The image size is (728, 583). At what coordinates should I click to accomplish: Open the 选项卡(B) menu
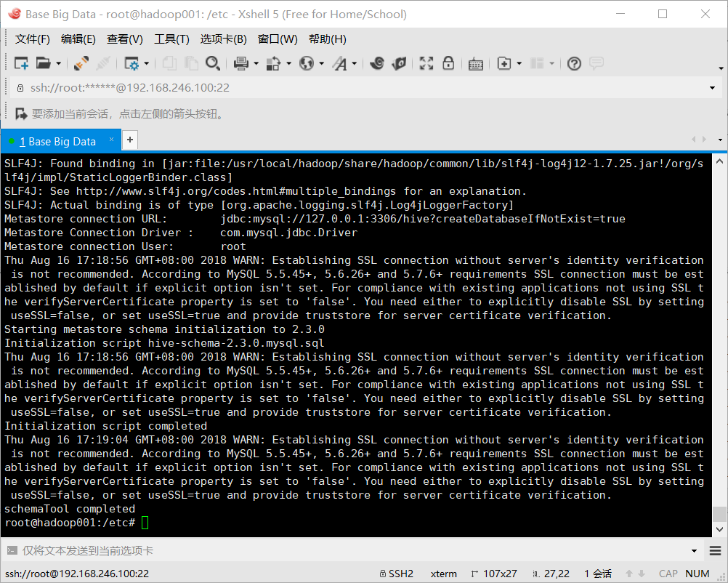coord(223,39)
